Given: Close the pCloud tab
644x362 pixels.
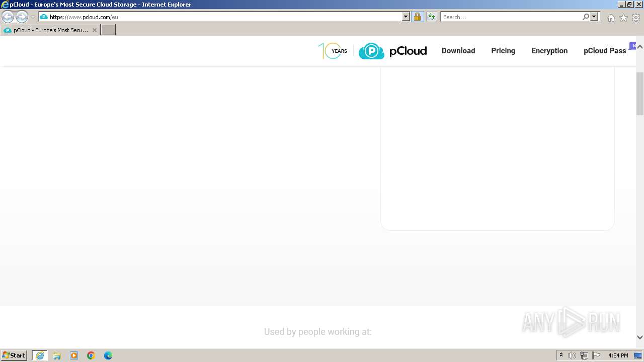Looking at the screenshot, I should [94, 30].
